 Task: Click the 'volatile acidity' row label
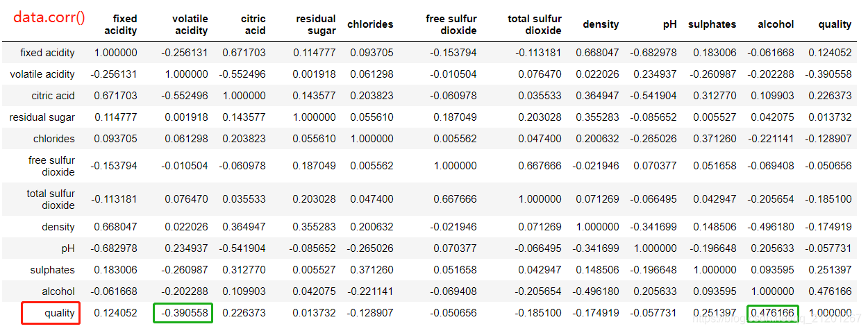point(42,74)
